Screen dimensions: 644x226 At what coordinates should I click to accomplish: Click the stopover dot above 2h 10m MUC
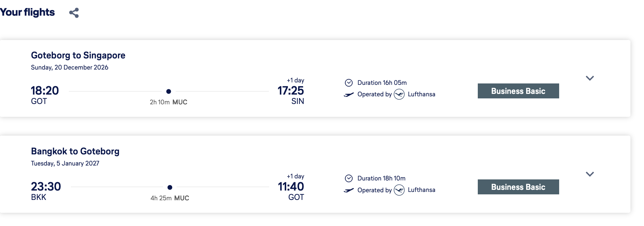pos(169,91)
